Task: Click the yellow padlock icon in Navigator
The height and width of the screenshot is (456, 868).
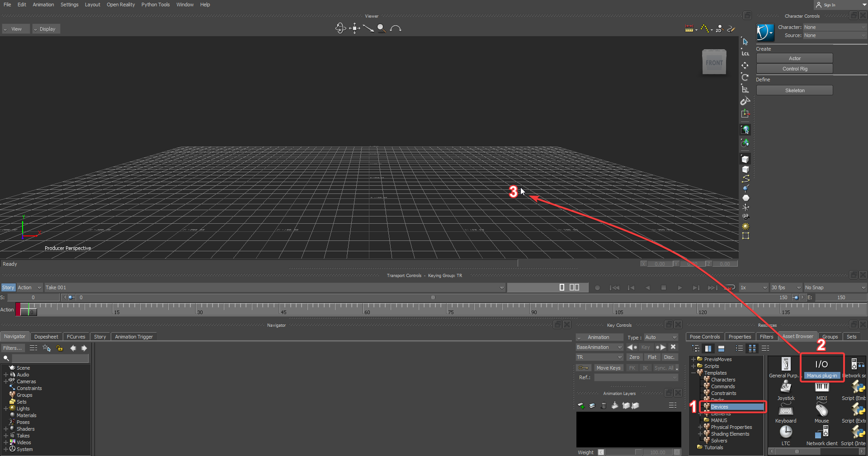Action: click(x=60, y=348)
